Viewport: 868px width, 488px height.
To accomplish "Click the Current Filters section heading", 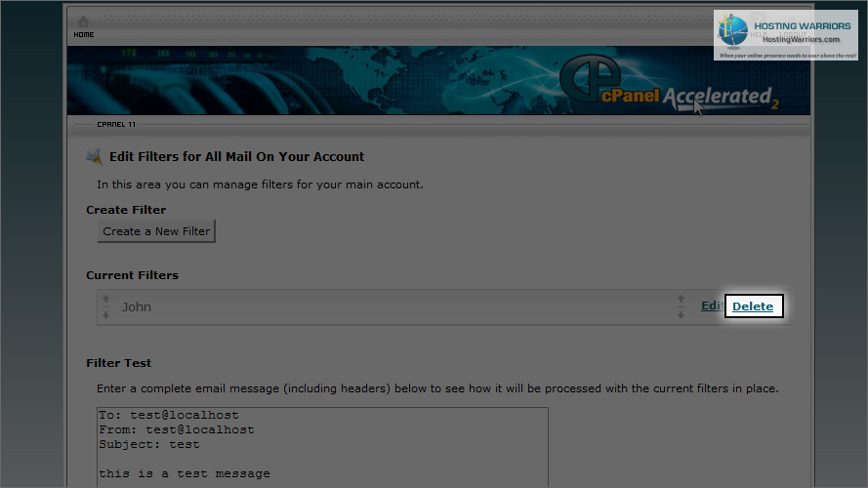I will click(x=133, y=275).
